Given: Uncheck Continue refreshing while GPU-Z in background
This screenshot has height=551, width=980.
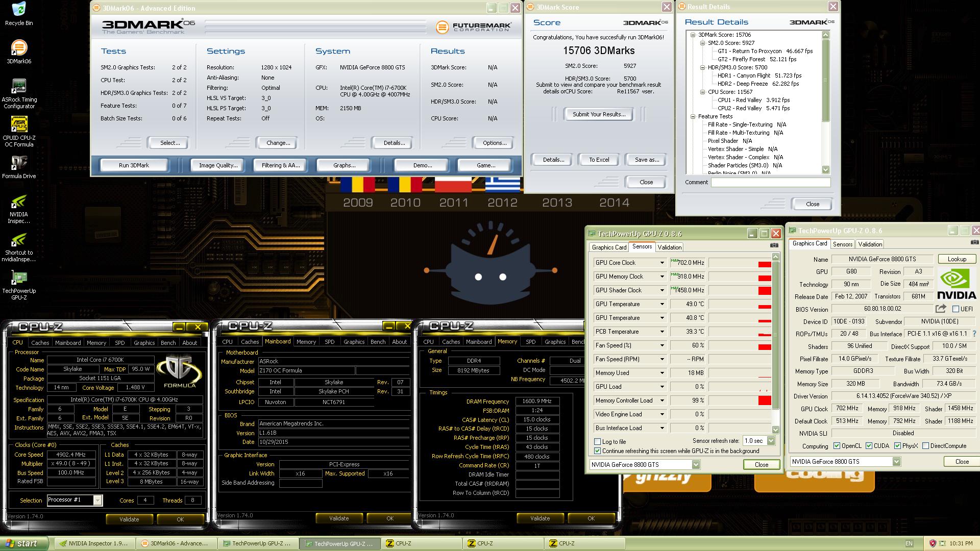Looking at the screenshot, I should (x=597, y=451).
